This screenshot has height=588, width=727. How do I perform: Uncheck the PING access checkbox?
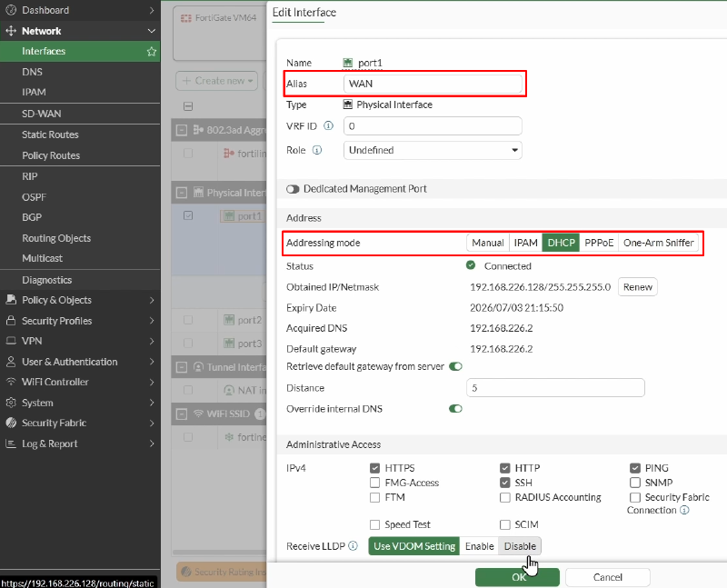tap(635, 468)
